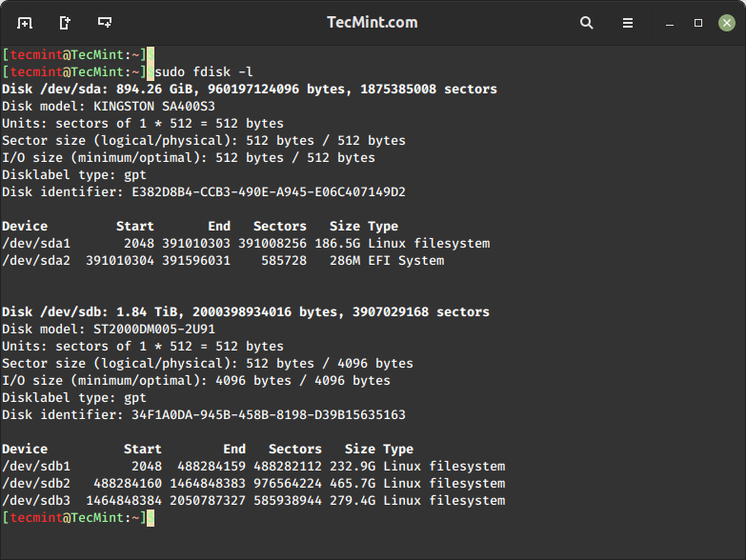This screenshot has height=560, width=746.
Task: Click the /dev/sda2 EFI System row
Action: (x=223, y=260)
